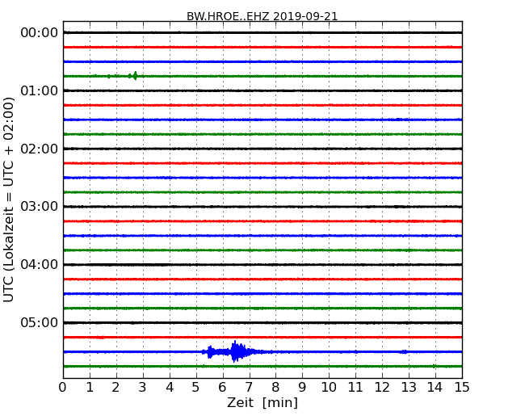Viewport: 525px width, 420px height.
Task: Click the x-axis tick label 2
Action: tap(115, 388)
